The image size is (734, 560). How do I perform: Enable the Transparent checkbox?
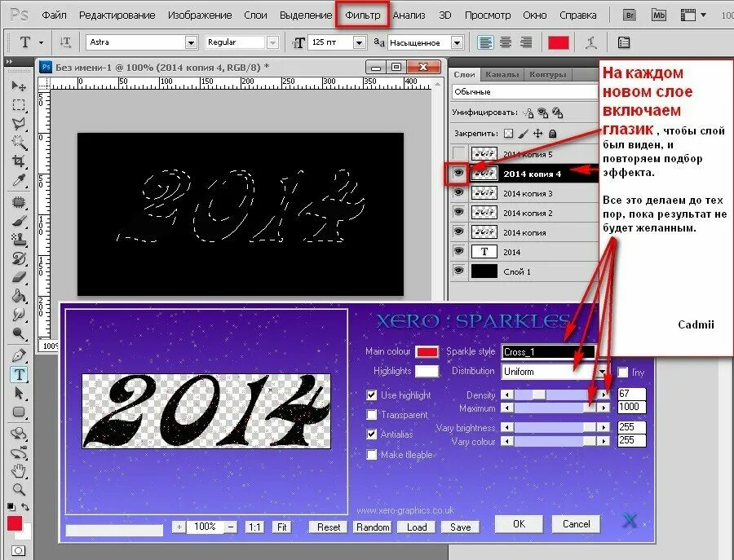tap(372, 415)
